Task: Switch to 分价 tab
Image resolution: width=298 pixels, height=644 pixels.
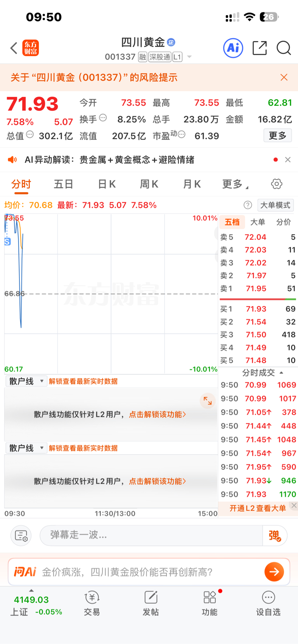Action: click(283, 222)
